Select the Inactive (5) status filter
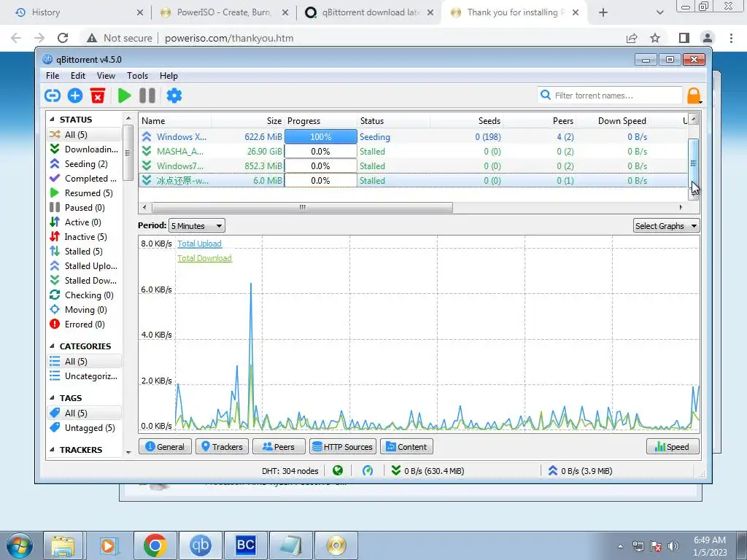This screenshot has width=747, height=560. [84, 237]
